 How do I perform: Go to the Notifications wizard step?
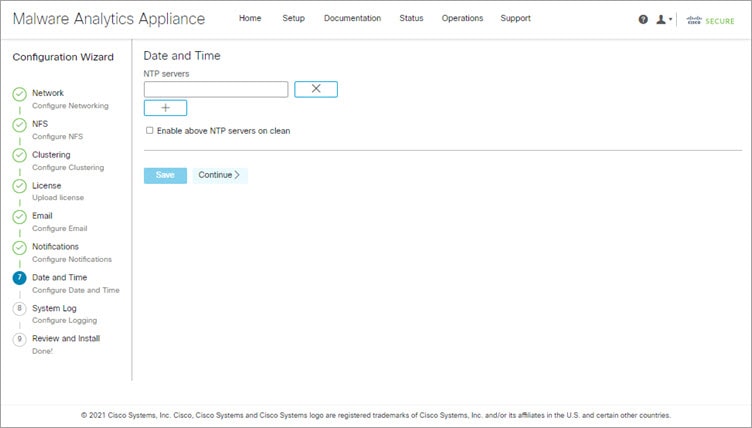[55, 246]
